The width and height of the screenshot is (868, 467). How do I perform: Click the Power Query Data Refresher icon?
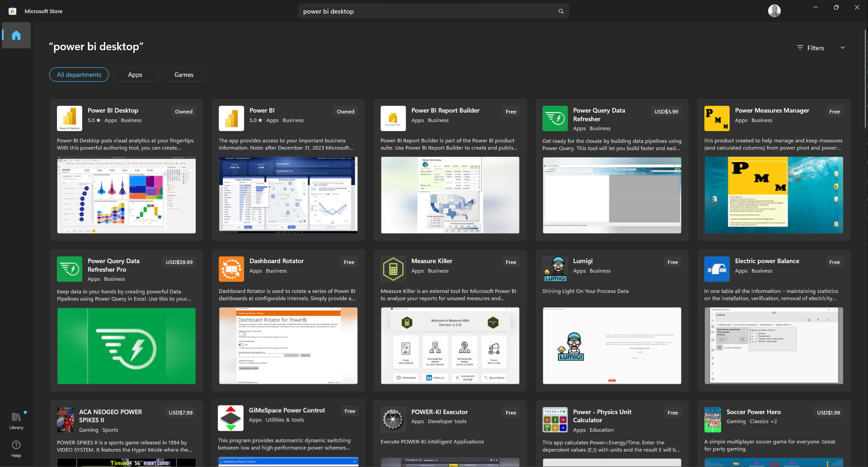click(x=555, y=118)
